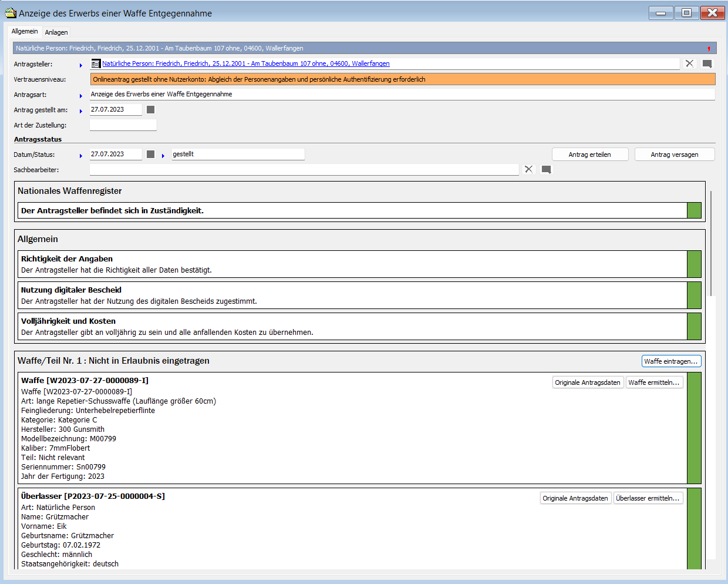Viewport: 728px width, 584px height.
Task: Open the status field showing 'gestellt'
Action: point(238,155)
